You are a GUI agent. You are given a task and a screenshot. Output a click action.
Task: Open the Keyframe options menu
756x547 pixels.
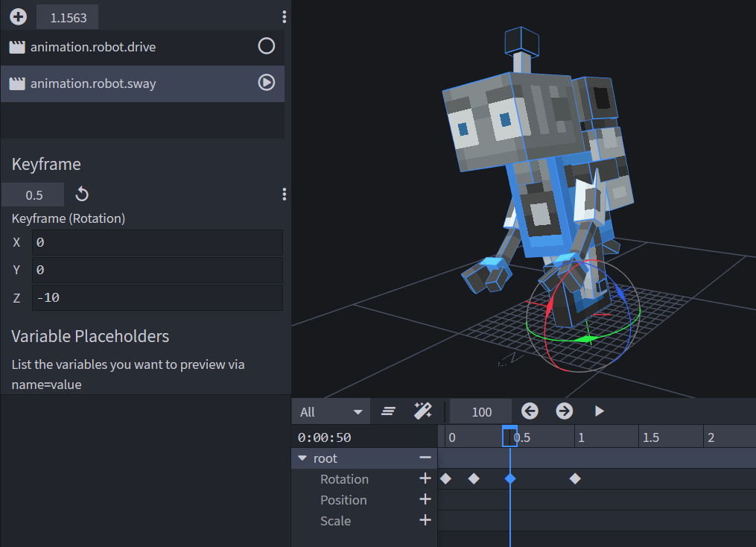click(284, 194)
